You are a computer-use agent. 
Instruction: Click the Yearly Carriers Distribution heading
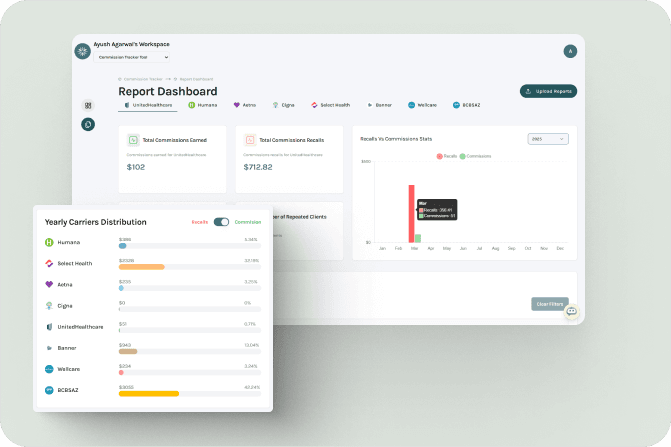point(95,222)
